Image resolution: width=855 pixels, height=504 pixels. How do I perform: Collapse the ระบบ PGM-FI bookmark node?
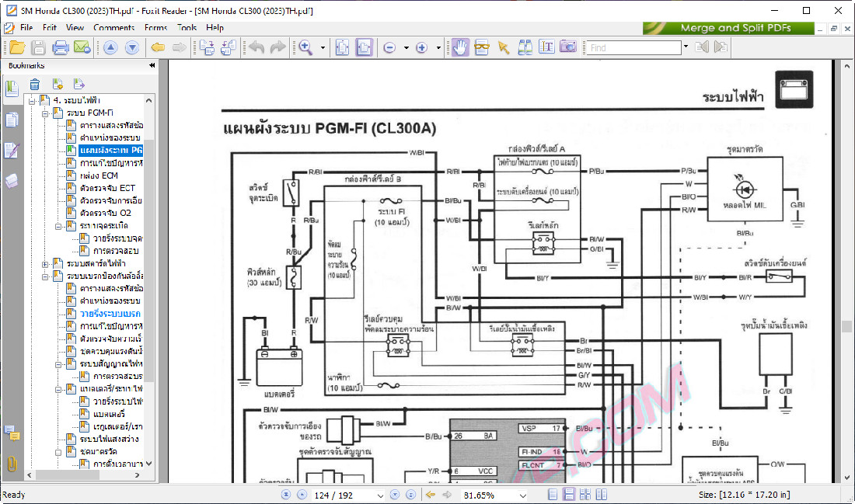tap(45, 113)
